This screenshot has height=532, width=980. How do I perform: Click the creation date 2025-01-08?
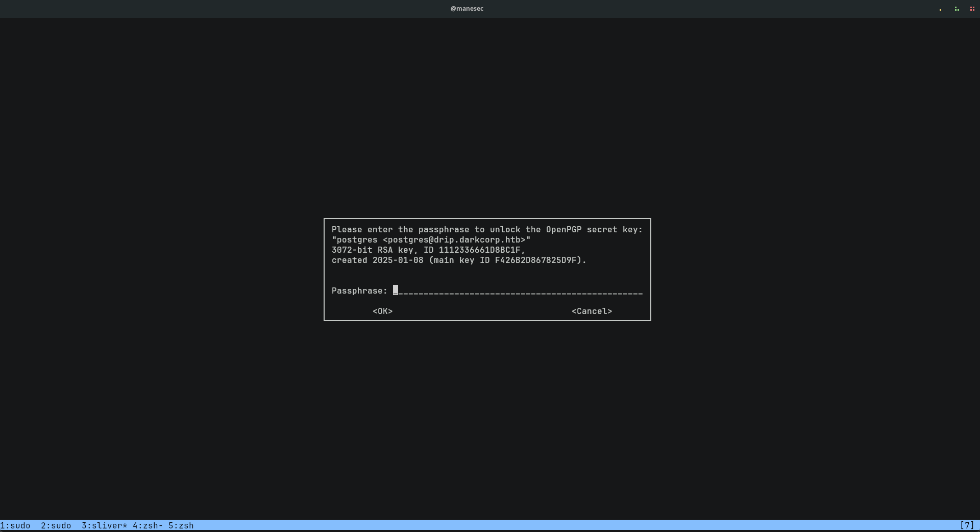[398, 260]
